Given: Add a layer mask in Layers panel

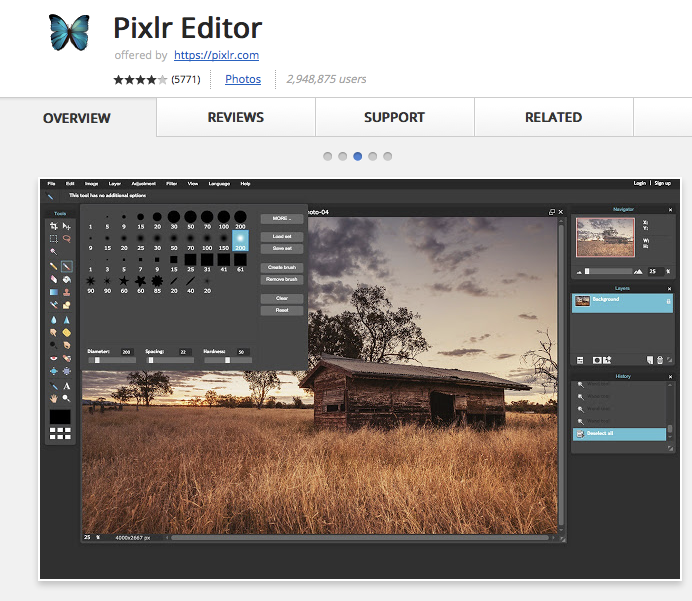Looking at the screenshot, I should click(x=597, y=361).
